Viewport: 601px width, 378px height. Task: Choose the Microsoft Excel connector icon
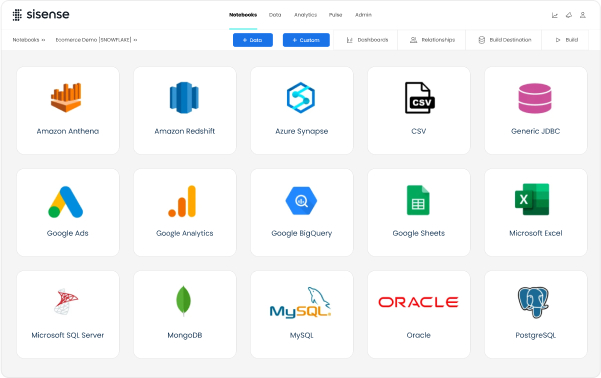click(x=532, y=199)
